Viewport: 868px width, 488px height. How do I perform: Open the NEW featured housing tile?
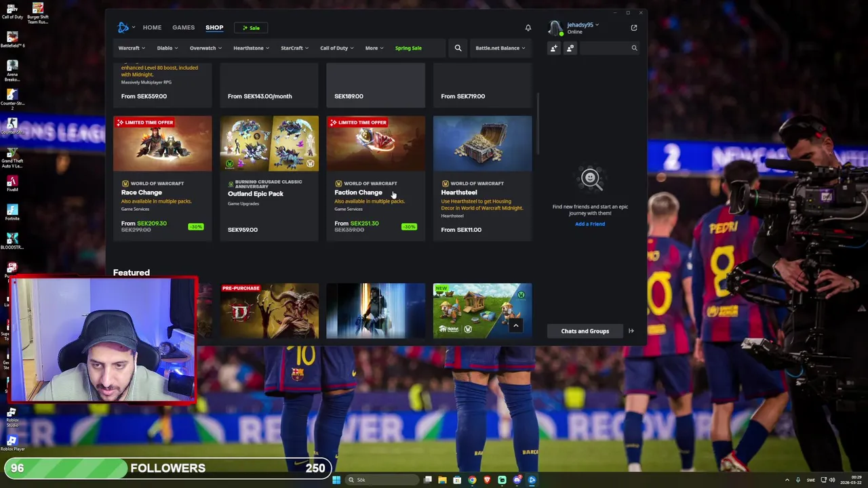482,310
